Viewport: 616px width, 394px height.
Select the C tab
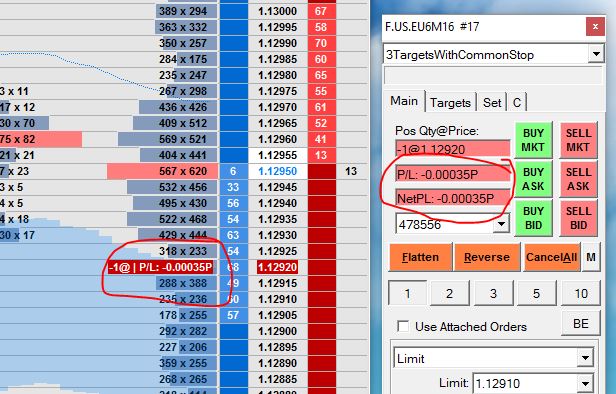[517, 103]
